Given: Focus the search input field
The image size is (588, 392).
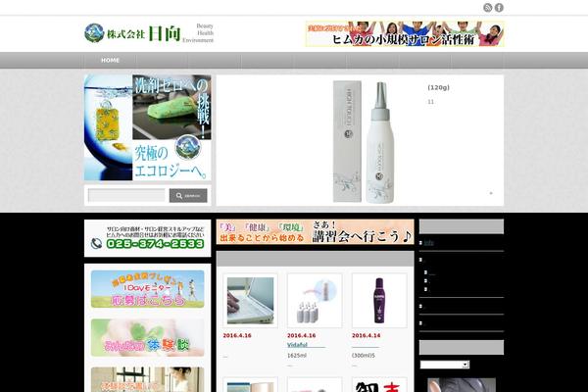Looking at the screenshot, I should pos(126,195).
